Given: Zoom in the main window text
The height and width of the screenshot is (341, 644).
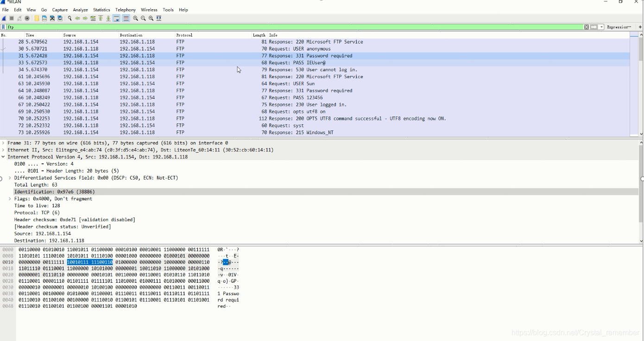Looking at the screenshot, I should [135, 19].
